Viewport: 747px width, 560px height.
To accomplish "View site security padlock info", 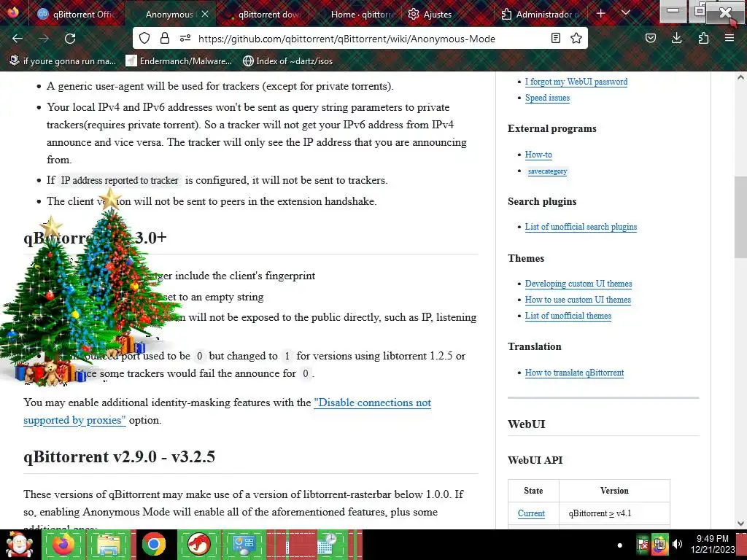I will coord(165,38).
